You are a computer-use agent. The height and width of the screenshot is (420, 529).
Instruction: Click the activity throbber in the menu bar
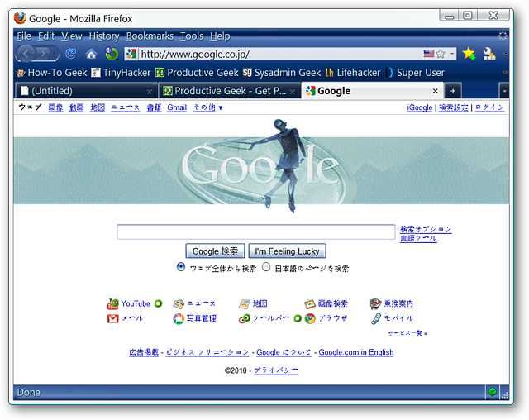[x=503, y=36]
